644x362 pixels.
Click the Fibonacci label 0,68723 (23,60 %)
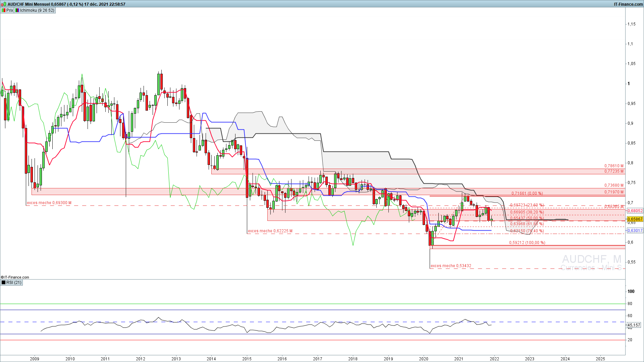(527, 205)
